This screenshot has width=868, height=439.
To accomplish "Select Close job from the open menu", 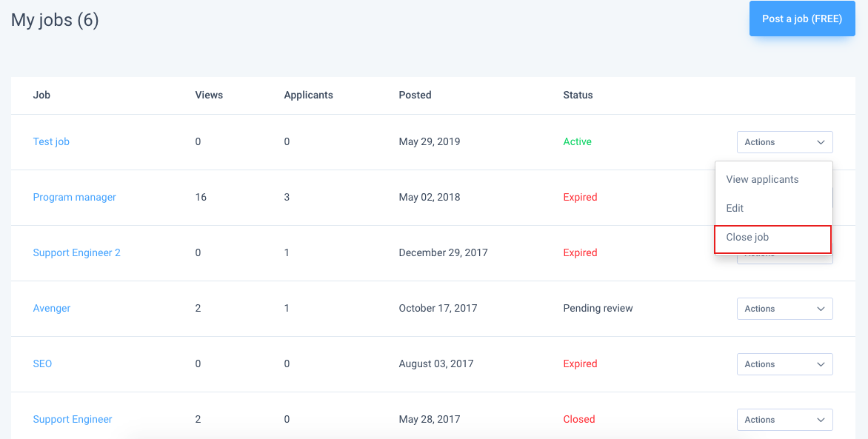I will click(747, 237).
